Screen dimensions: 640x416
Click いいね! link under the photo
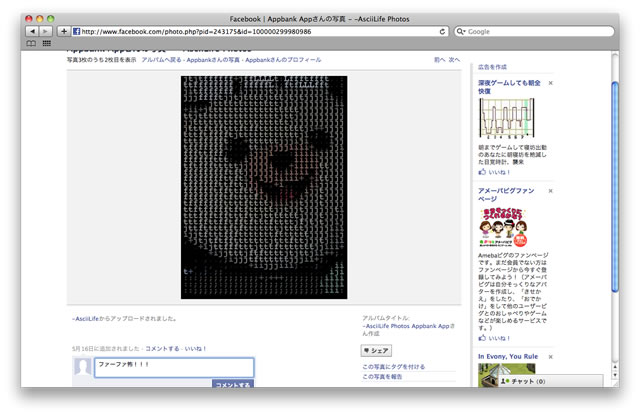(195, 349)
